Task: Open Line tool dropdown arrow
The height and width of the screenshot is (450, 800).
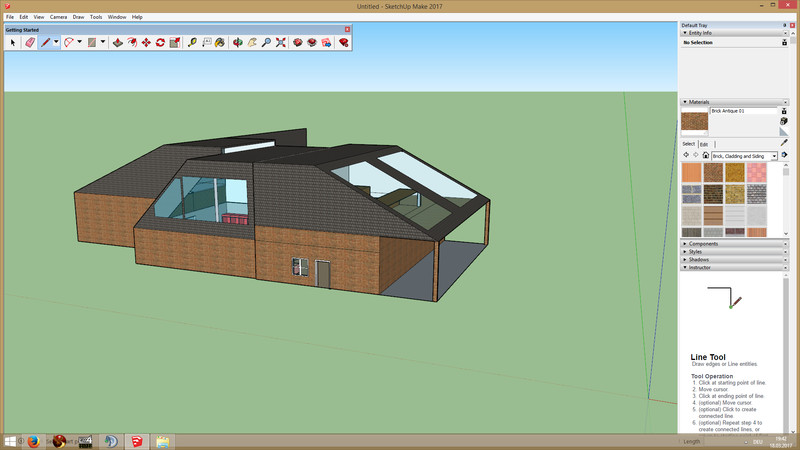Action: point(56,43)
